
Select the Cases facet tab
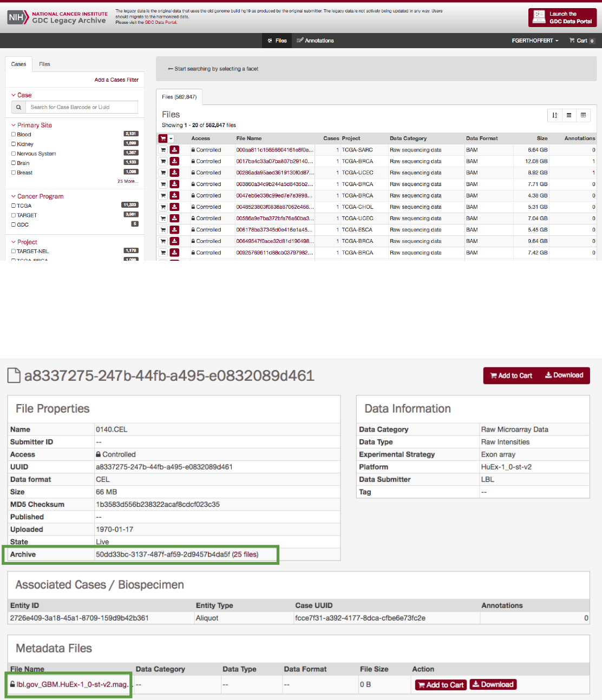click(x=19, y=64)
